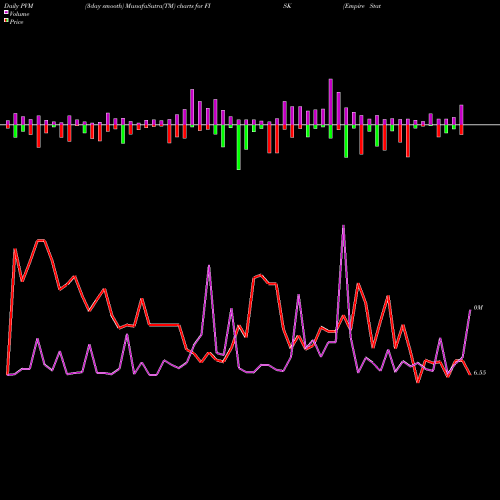Select the 'Price' legend label
This screenshot has height=500, width=500.
point(16,22)
